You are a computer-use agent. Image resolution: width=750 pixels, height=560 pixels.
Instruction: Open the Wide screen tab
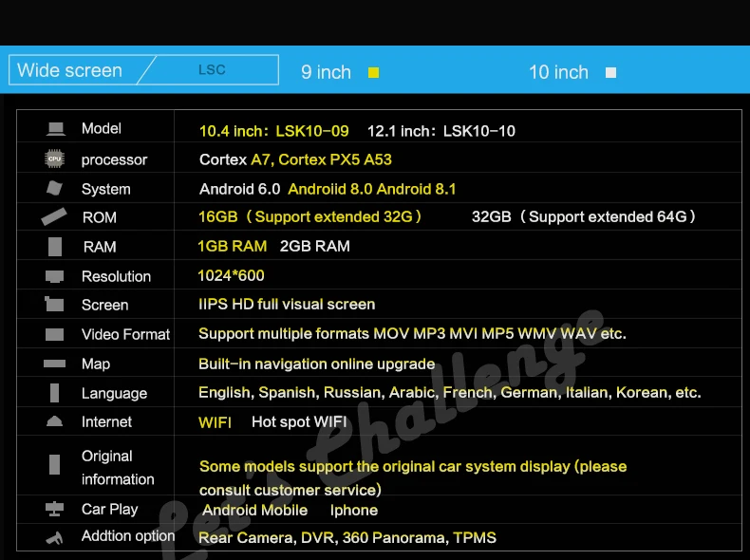click(x=70, y=70)
